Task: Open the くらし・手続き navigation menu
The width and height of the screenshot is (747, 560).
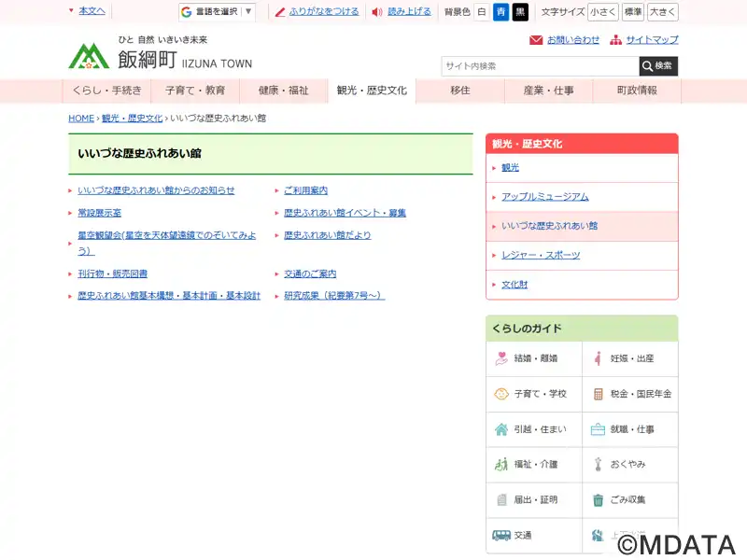Action: [106, 91]
